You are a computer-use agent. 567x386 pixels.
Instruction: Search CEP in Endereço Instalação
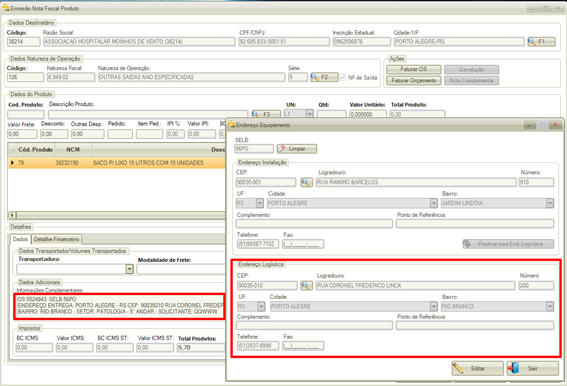[306, 182]
